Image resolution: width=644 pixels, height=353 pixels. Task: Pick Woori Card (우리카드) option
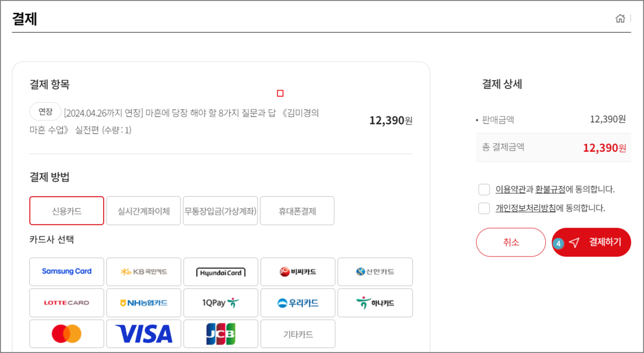coord(298,303)
